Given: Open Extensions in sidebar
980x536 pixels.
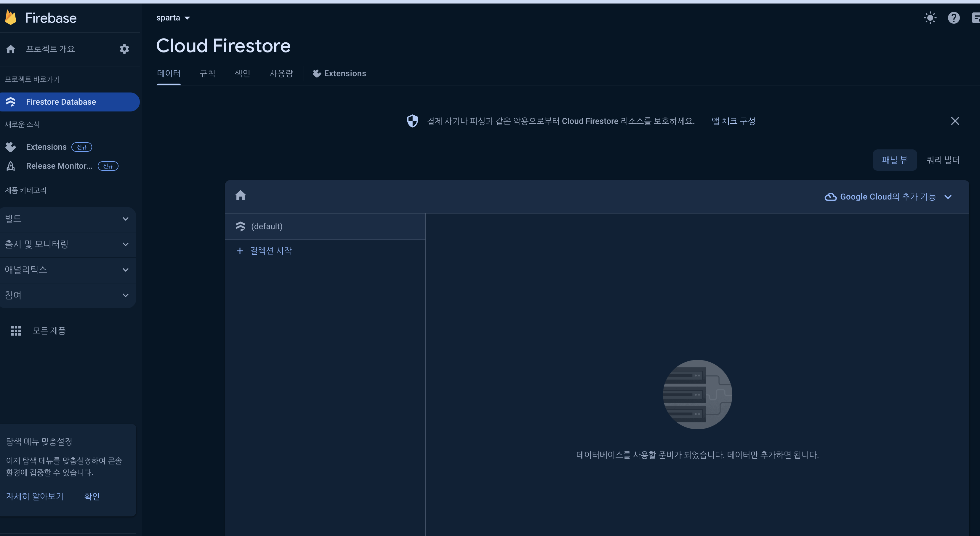Looking at the screenshot, I should pyautogui.click(x=46, y=147).
